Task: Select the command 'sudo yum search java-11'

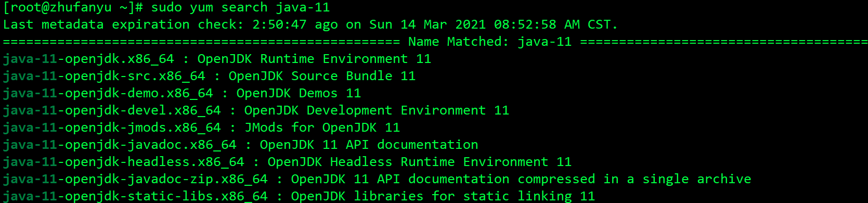Action: [240, 8]
